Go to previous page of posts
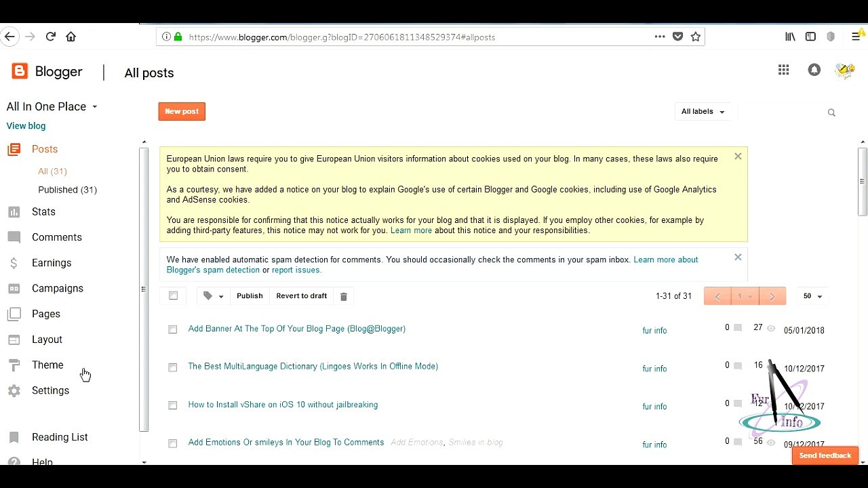 click(x=717, y=296)
